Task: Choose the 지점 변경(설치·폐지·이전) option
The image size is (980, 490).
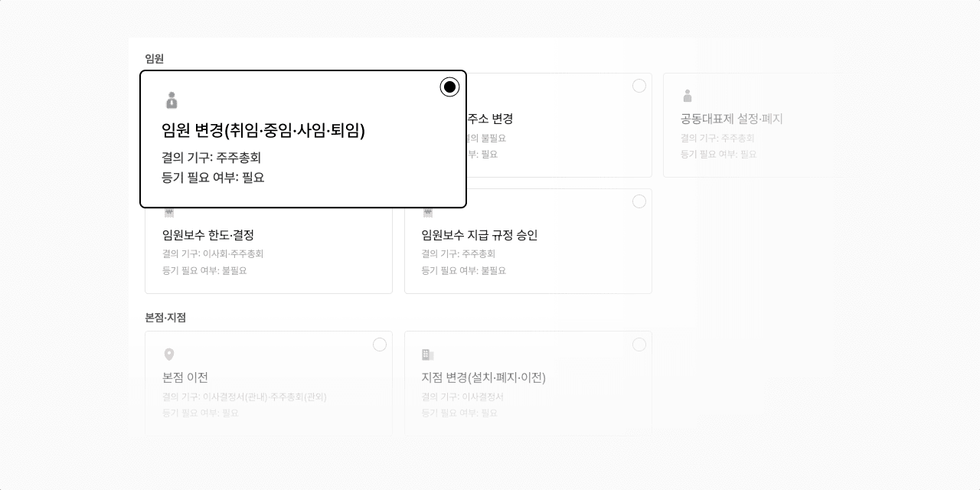Action: tap(528, 383)
